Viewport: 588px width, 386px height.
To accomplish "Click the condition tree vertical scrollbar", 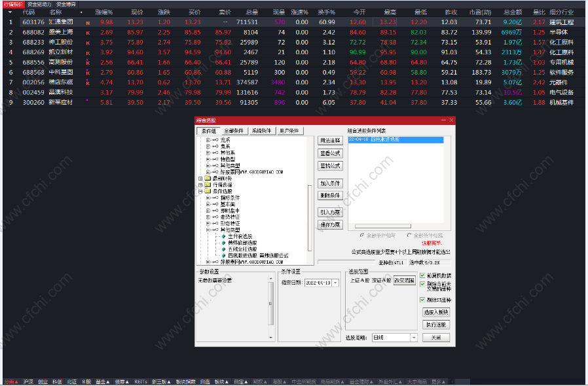I will pyautogui.click(x=310, y=218).
